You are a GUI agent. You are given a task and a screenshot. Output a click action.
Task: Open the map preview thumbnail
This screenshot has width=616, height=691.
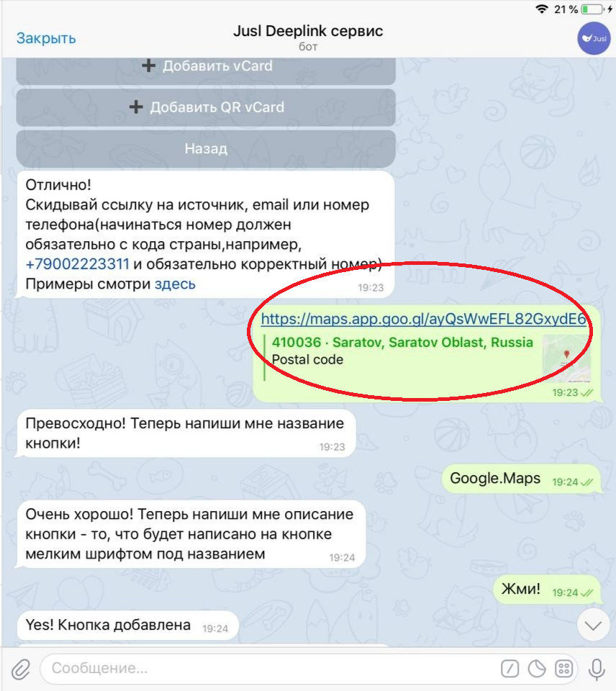click(566, 358)
